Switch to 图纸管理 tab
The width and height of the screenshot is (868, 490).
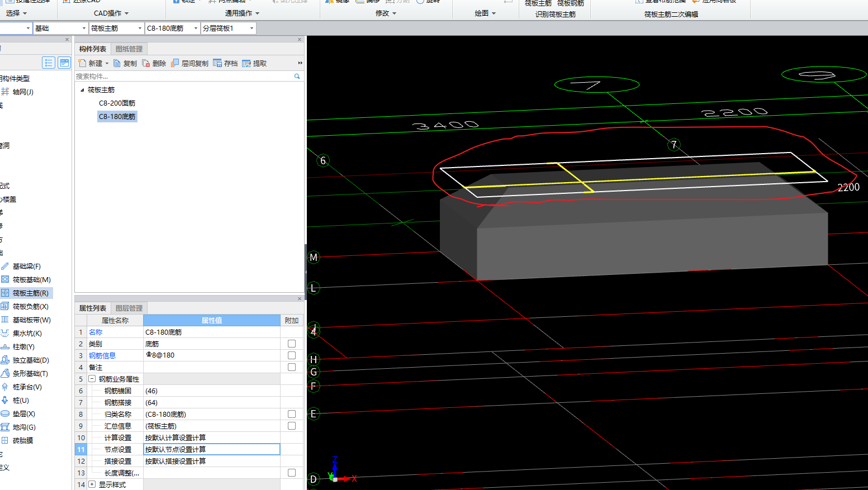[129, 49]
